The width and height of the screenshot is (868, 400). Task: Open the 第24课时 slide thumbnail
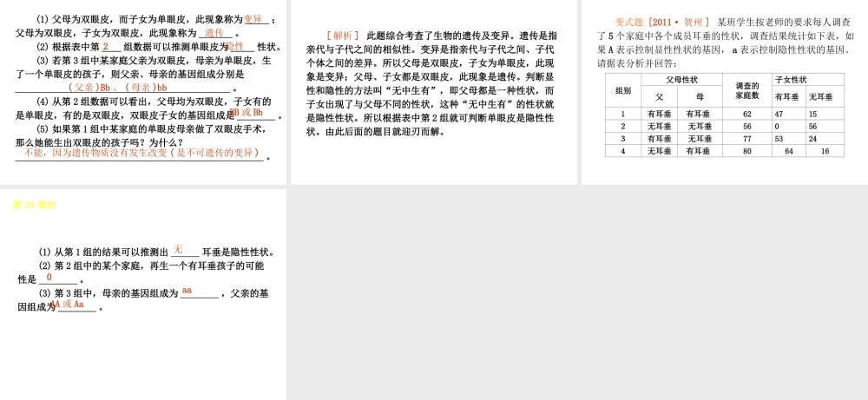click(x=143, y=294)
